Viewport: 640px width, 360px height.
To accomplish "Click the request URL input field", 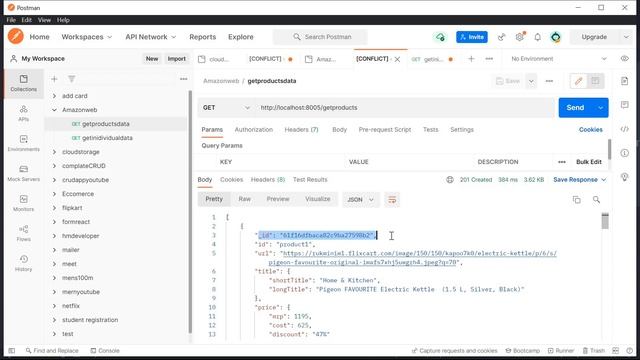I will click(x=405, y=108).
